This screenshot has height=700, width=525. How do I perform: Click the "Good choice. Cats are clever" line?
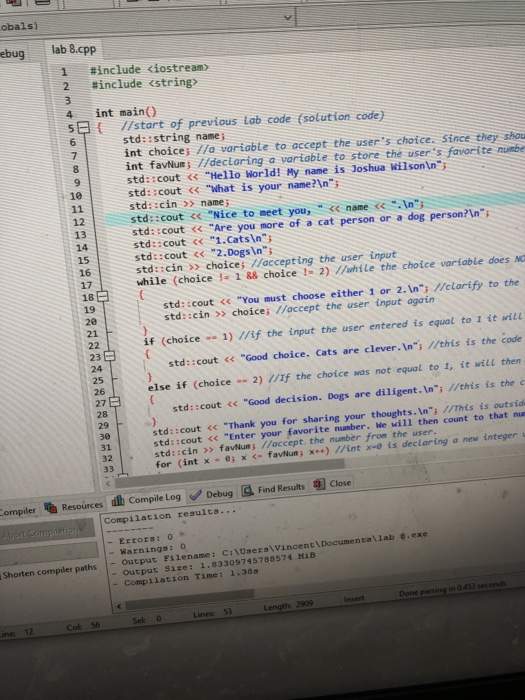[295, 354]
